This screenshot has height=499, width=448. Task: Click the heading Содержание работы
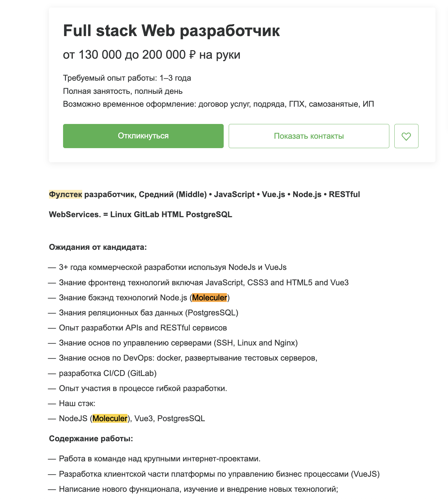coord(91,438)
